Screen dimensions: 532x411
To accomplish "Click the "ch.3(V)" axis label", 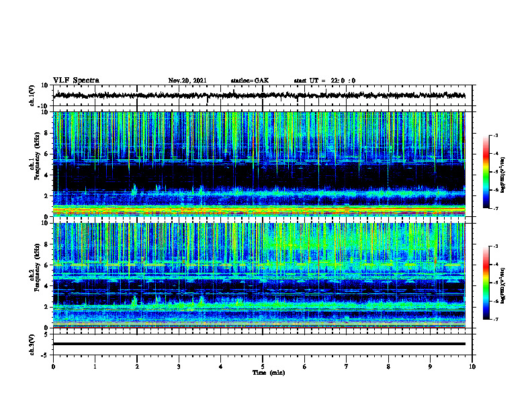I will (x=32, y=345).
